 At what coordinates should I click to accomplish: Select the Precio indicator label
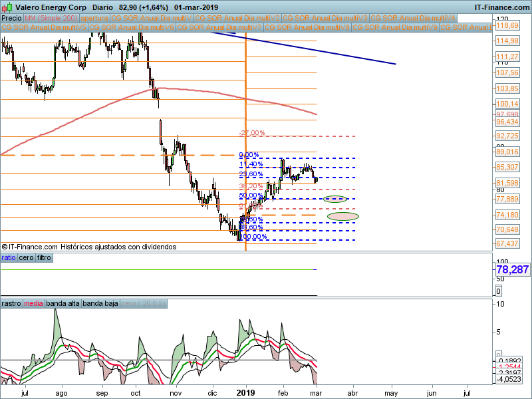point(11,18)
